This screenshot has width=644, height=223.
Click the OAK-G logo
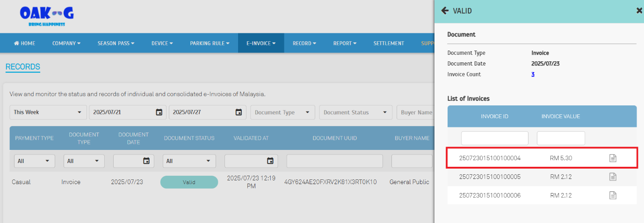point(46,16)
